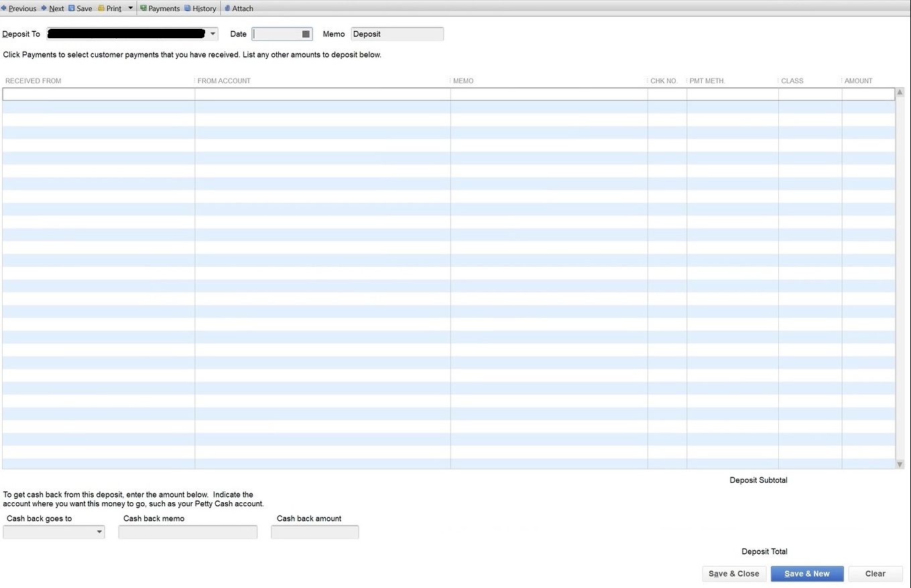Select first row Pmt Meth. cell
The height and width of the screenshot is (588, 911).
point(732,95)
